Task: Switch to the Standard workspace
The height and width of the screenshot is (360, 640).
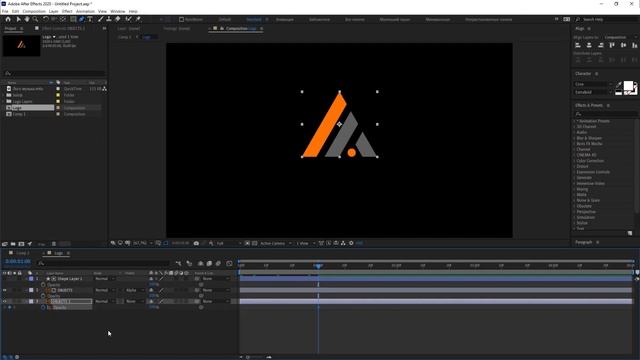Action: tap(253, 19)
